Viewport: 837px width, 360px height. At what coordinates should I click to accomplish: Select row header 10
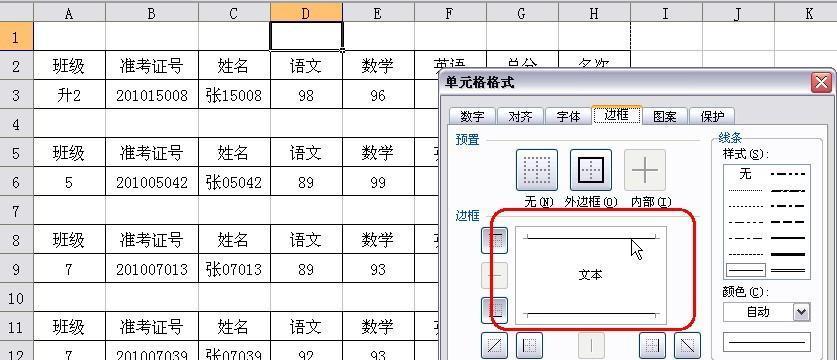tap(16, 298)
